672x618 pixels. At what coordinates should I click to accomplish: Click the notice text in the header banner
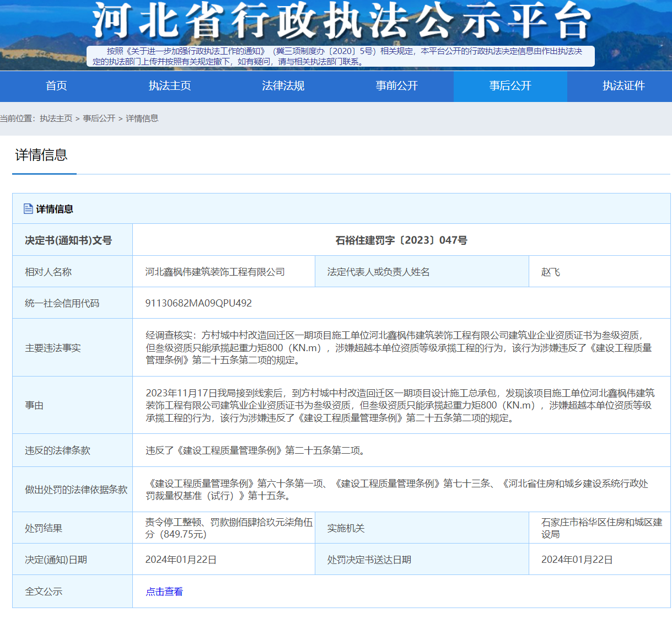[340, 56]
